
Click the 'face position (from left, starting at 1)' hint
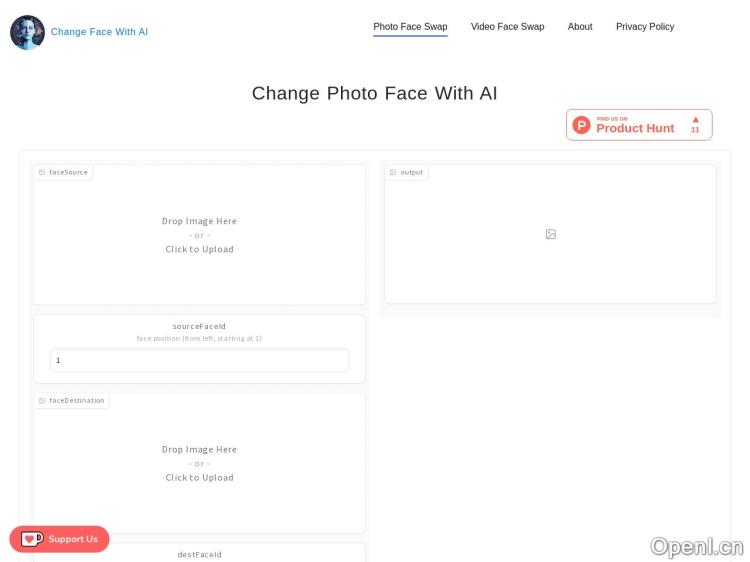pyautogui.click(x=199, y=338)
